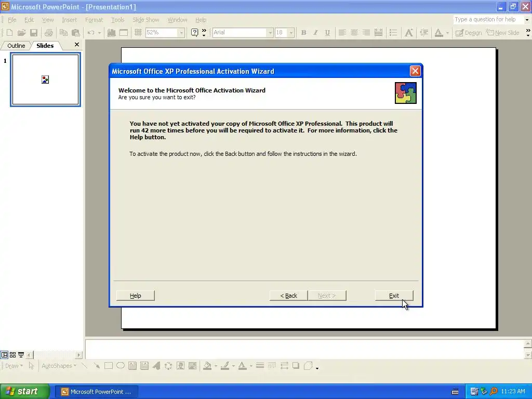Click the Type a question for help box
This screenshot has height=399, width=532.
(488, 19)
